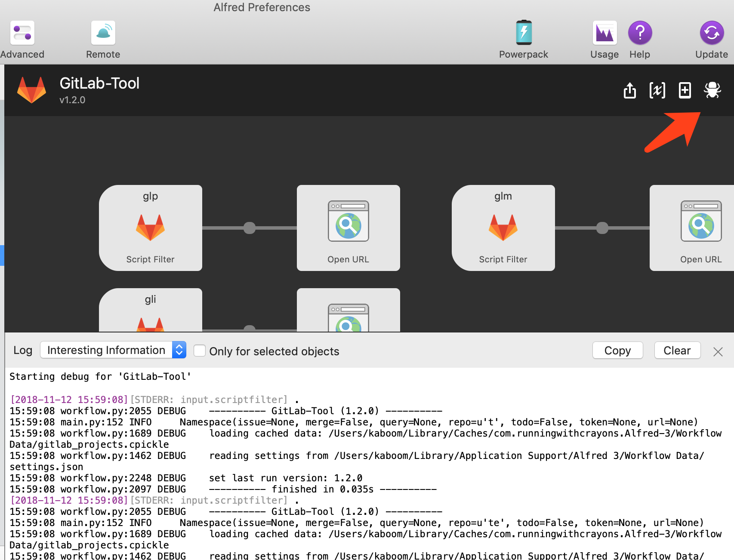This screenshot has height=560, width=734.
Task: Open the Powerpack preferences icon
Action: pos(523,32)
